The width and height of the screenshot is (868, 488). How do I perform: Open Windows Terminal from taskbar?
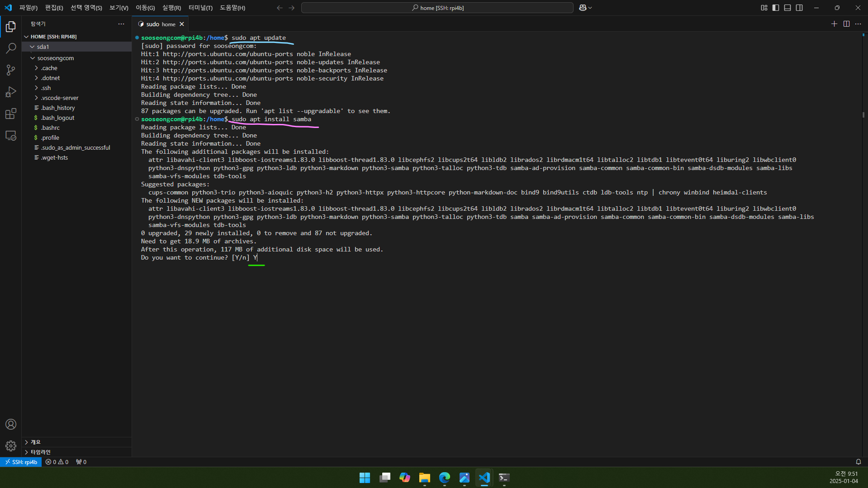(504, 478)
